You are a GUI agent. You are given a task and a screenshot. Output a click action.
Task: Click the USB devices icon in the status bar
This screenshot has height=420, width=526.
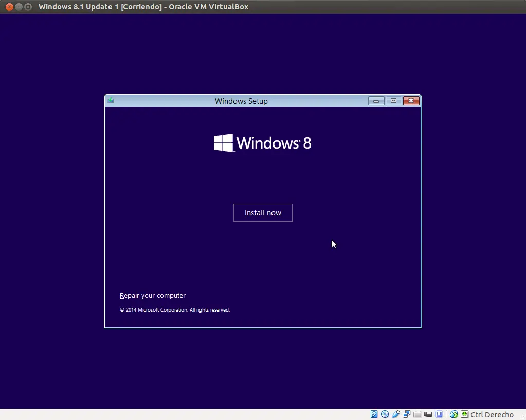click(x=396, y=414)
